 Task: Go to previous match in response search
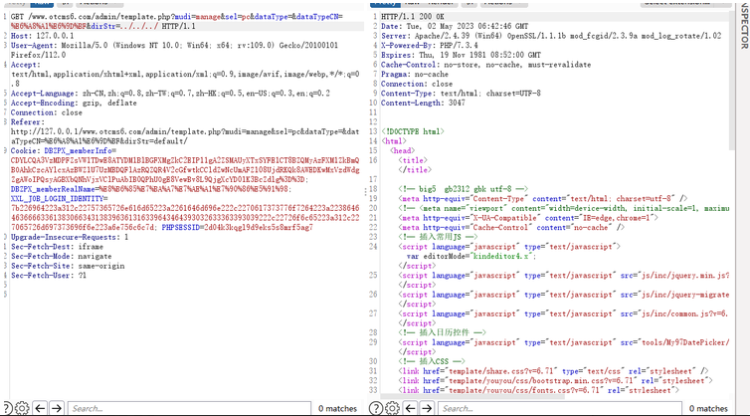(410, 408)
